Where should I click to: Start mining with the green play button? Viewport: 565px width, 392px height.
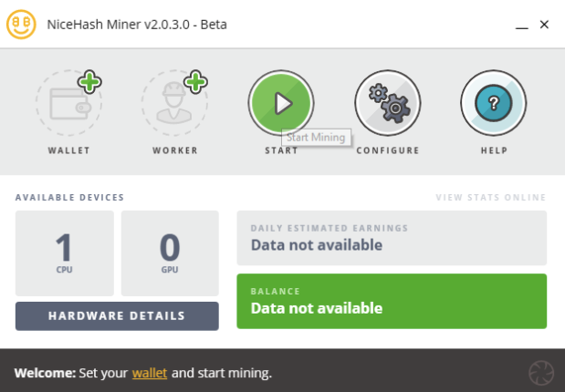point(281,103)
